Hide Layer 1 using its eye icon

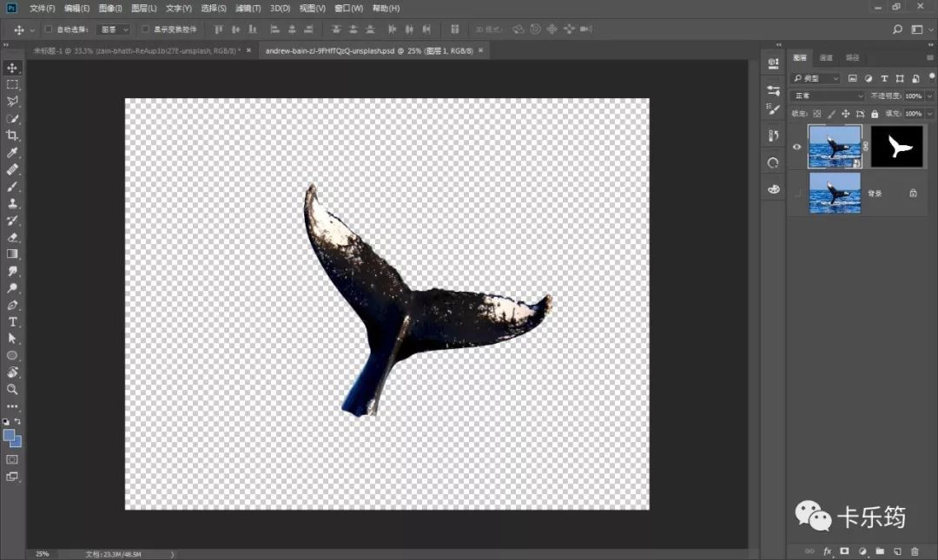[796, 147]
